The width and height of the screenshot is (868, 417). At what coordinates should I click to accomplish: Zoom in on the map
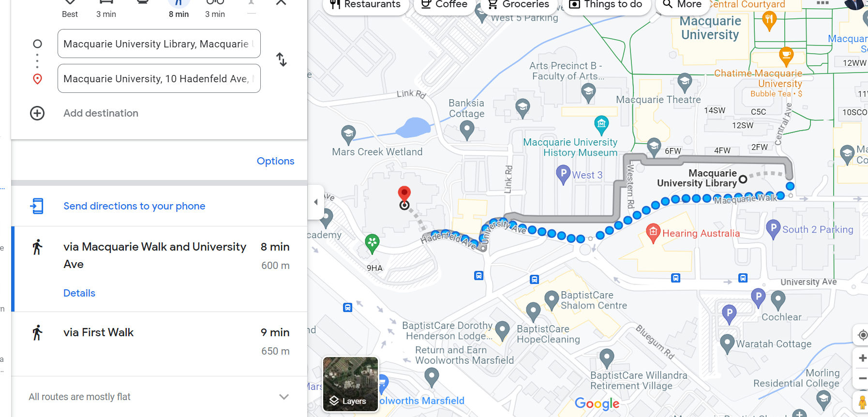(862, 358)
